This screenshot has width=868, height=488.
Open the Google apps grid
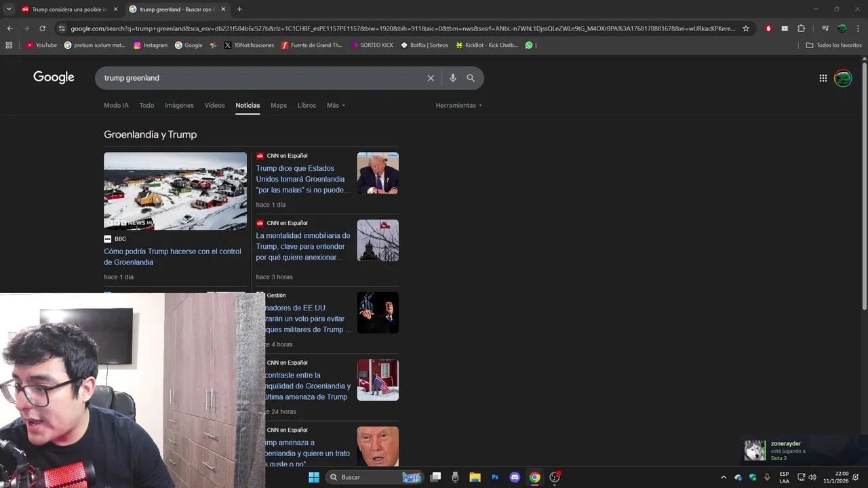823,78
